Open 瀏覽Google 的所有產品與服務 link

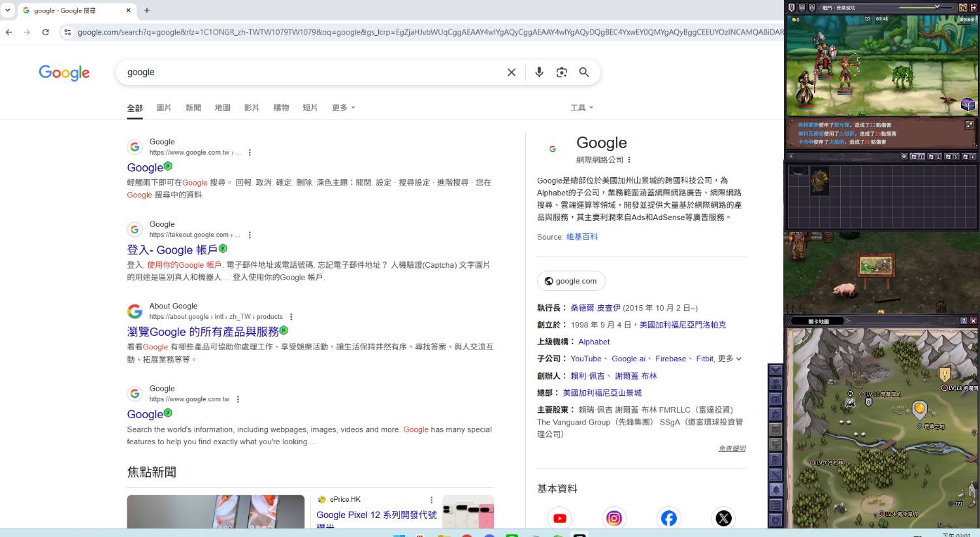click(x=203, y=332)
